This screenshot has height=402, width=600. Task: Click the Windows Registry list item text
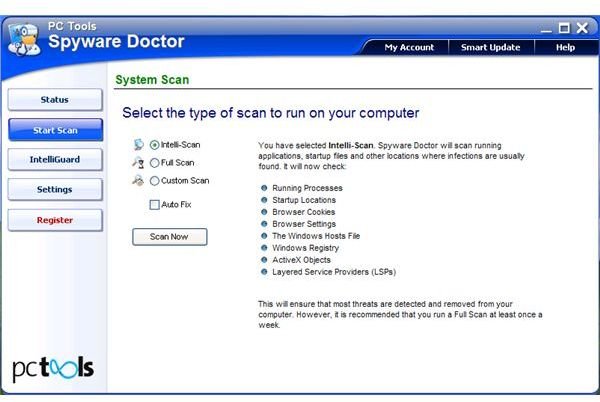tap(305, 248)
